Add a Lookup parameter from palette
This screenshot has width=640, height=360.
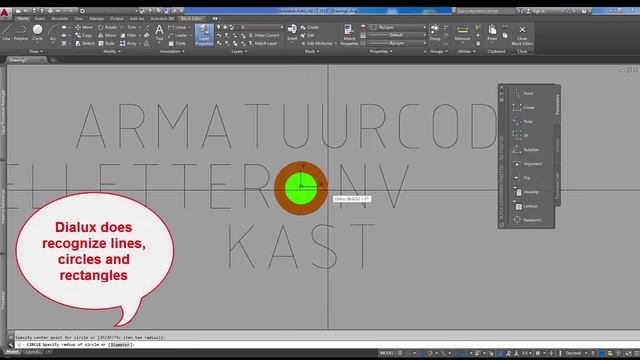click(525, 206)
